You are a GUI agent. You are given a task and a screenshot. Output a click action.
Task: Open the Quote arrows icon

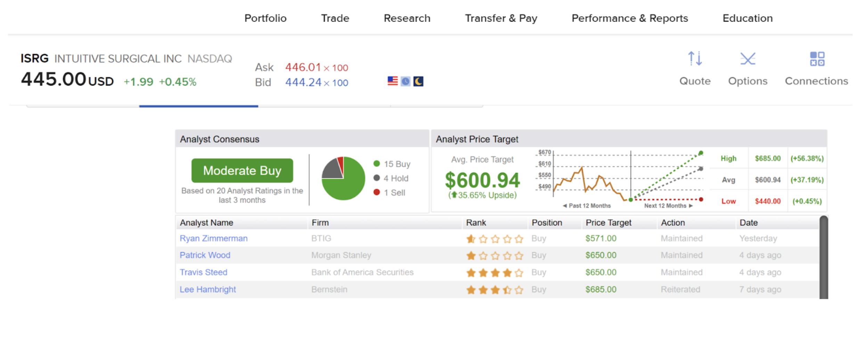pos(695,58)
